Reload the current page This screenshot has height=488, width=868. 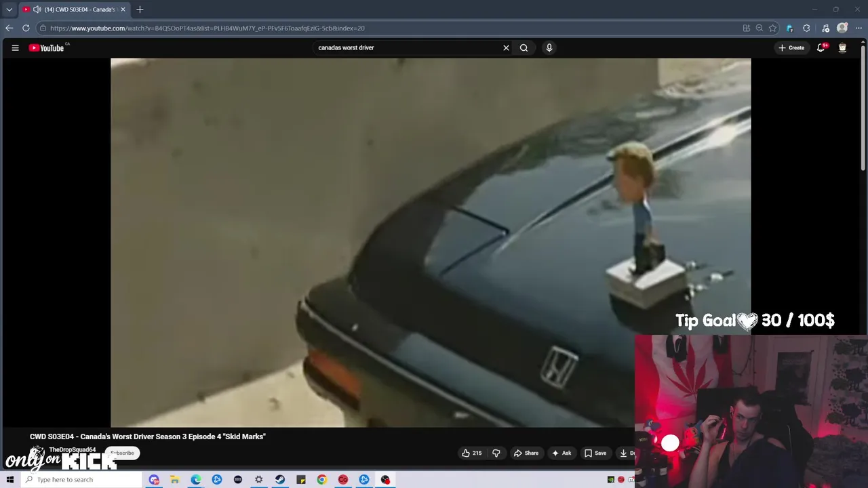point(26,28)
